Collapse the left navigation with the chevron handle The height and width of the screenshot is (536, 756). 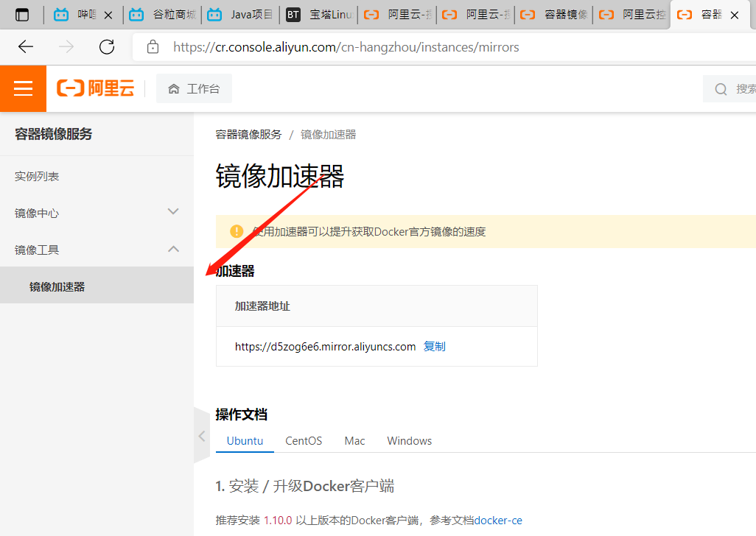point(200,435)
